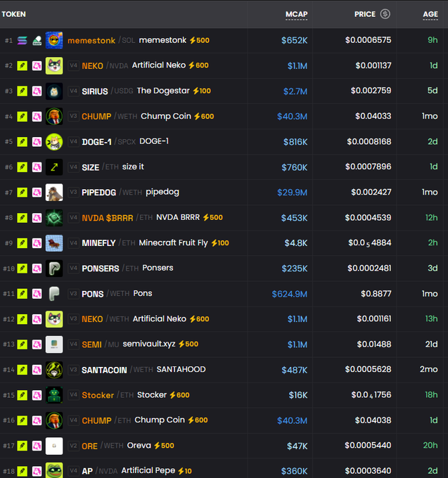Click price $0.8877 in PONS row
The width and height of the screenshot is (448, 478).
tap(376, 294)
